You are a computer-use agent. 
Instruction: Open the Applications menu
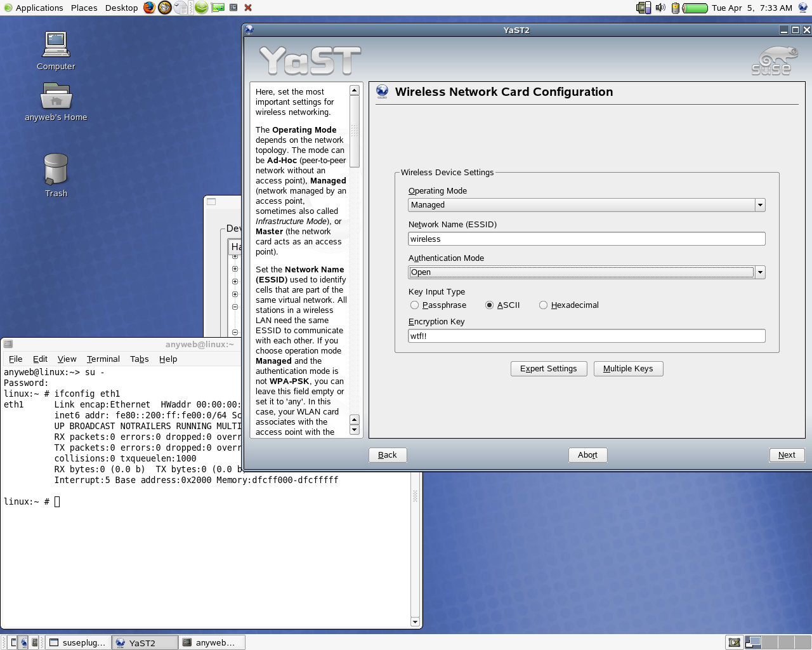(x=39, y=8)
